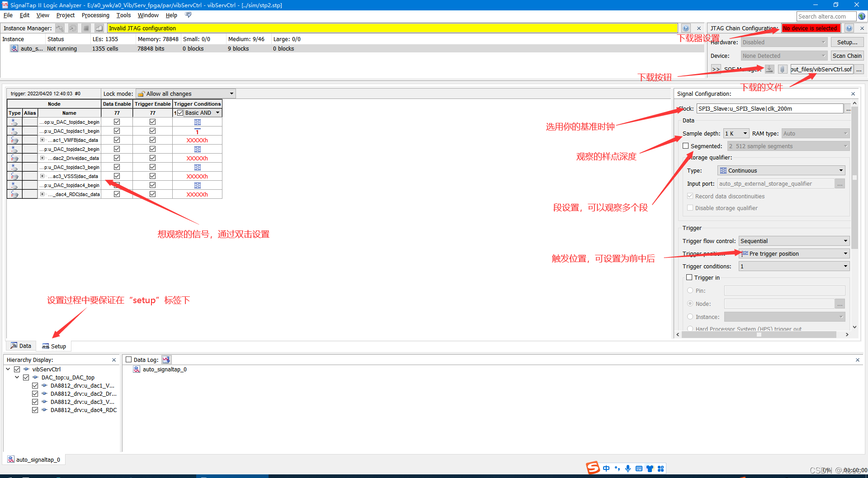Click the Scan Chain button
Image resolution: width=868 pixels, height=478 pixels.
click(x=847, y=56)
